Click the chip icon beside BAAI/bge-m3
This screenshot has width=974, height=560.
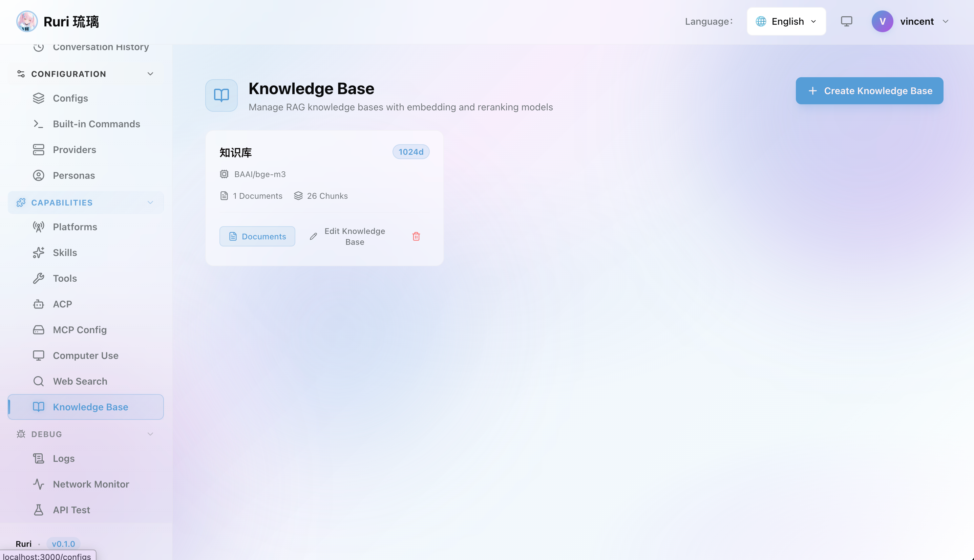click(224, 174)
